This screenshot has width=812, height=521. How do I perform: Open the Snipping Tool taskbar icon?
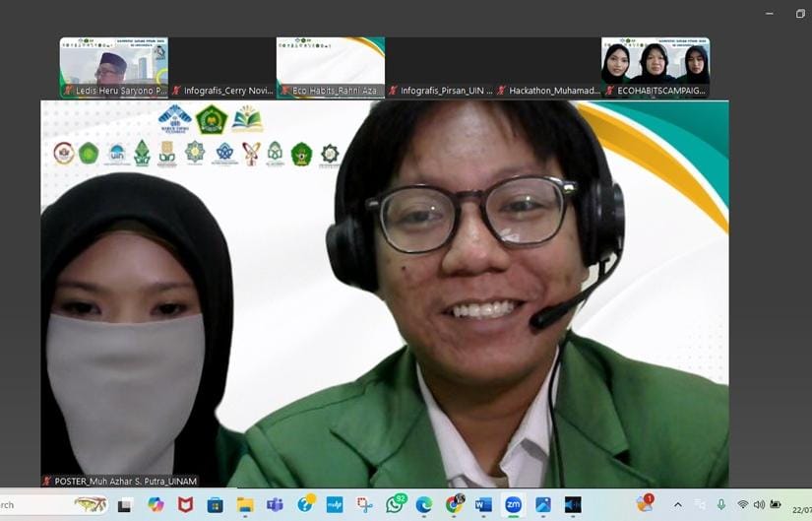364,505
